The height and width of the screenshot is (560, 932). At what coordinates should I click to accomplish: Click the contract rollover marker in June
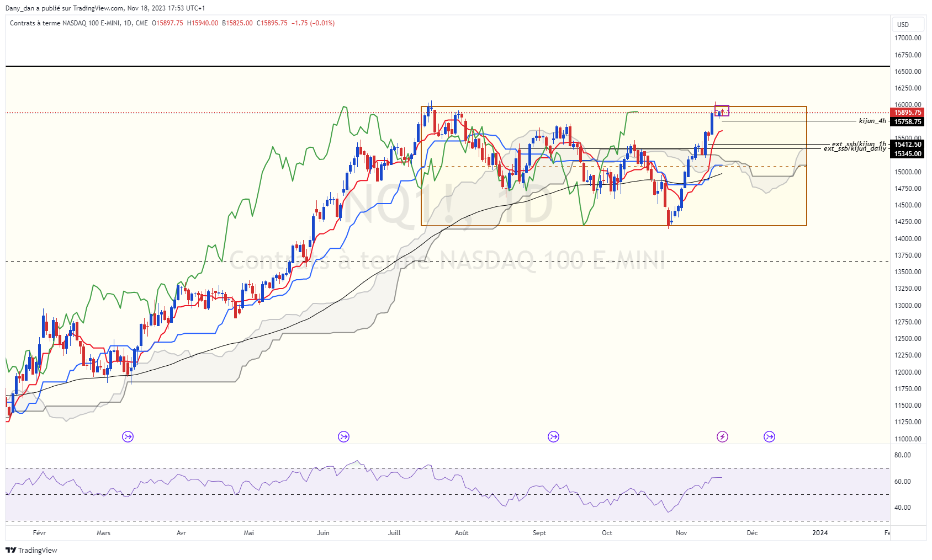[343, 437]
